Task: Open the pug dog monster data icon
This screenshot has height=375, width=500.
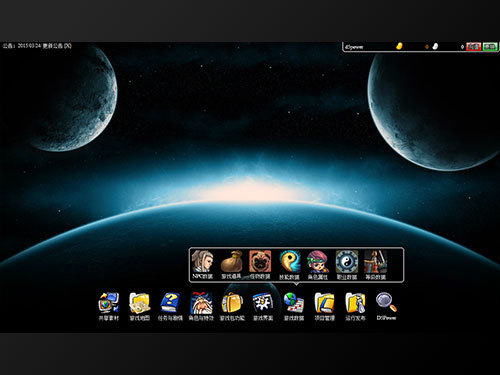Action: 260,262
